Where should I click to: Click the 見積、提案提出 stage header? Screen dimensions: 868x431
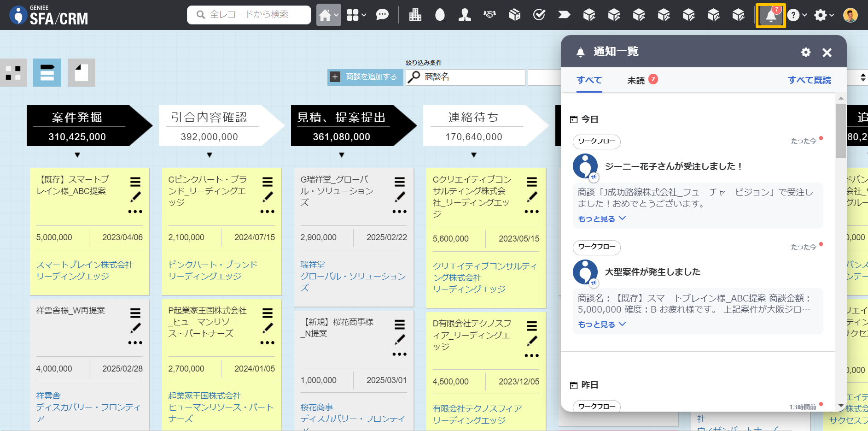pyautogui.click(x=354, y=125)
